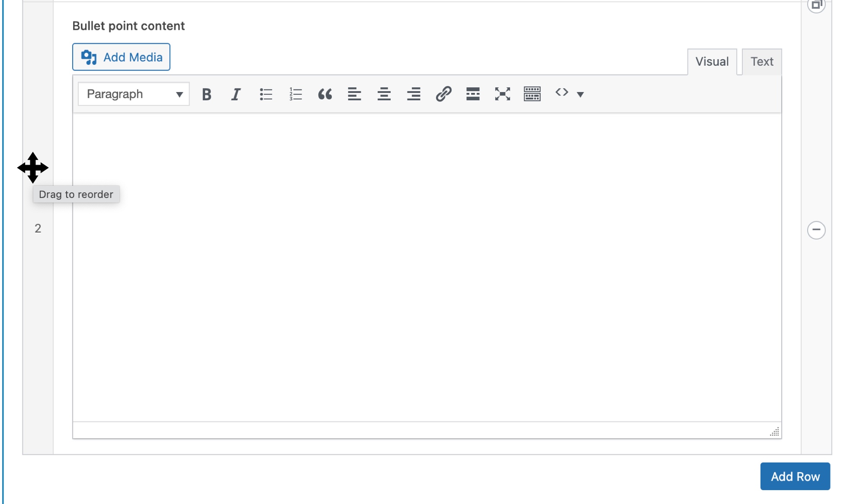
Task: Click the duplicate row icon at top right
Action: [816, 5]
